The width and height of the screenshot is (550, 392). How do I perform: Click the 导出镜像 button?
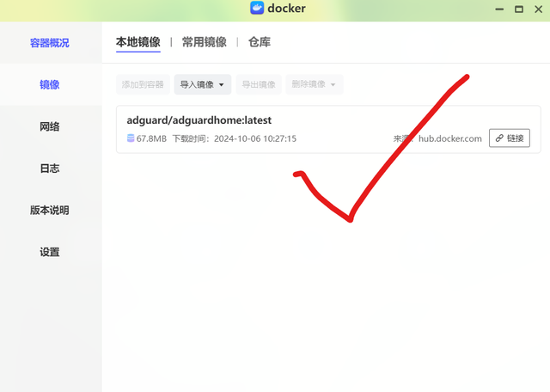(x=259, y=84)
